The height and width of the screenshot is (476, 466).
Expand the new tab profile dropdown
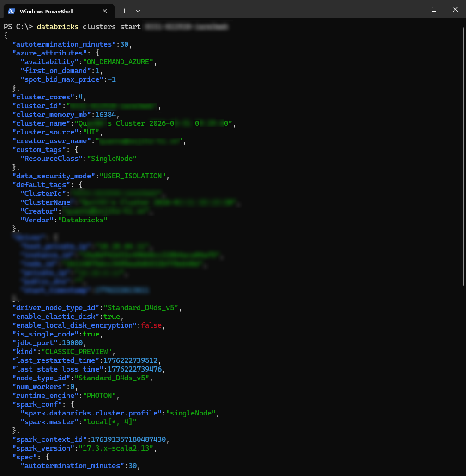[138, 11]
